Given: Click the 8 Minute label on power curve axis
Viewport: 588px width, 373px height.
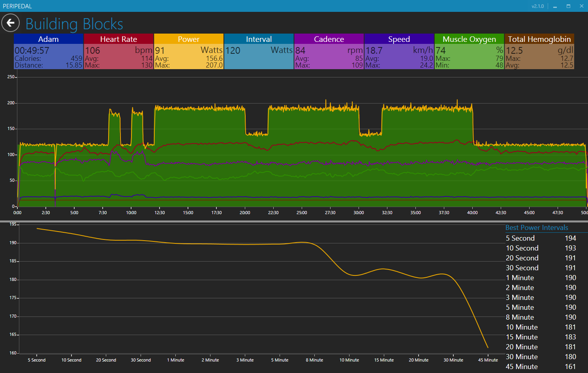Looking at the screenshot, I should [x=314, y=360].
